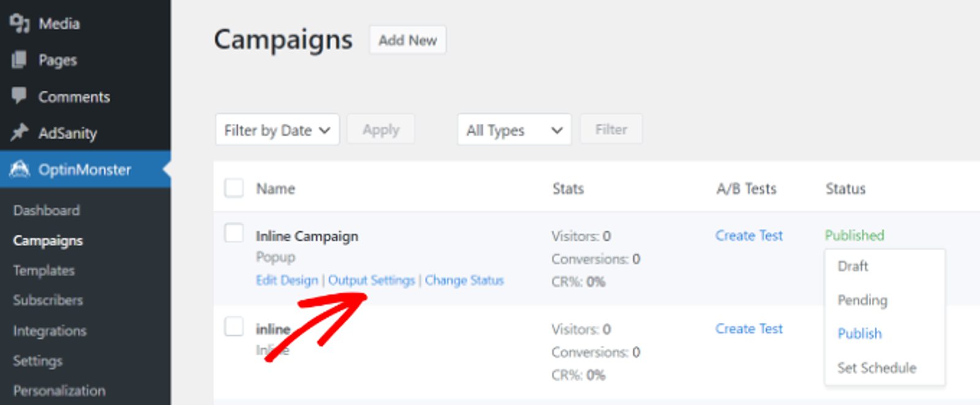Open Pages via its sidebar icon

(20, 60)
